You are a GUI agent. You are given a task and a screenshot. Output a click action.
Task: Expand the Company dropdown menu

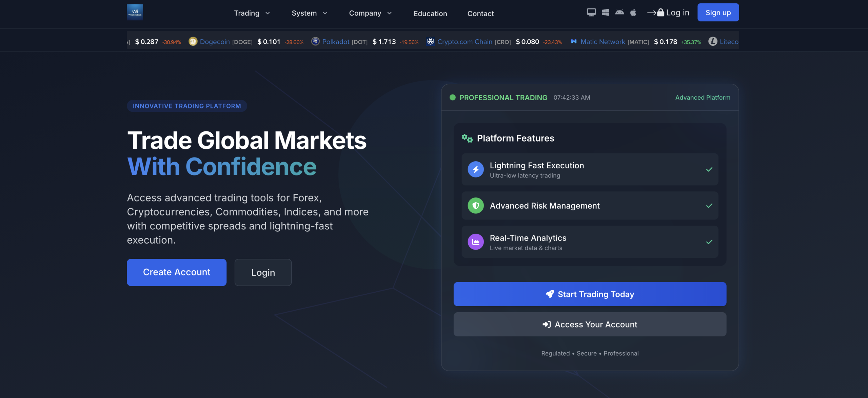(370, 13)
